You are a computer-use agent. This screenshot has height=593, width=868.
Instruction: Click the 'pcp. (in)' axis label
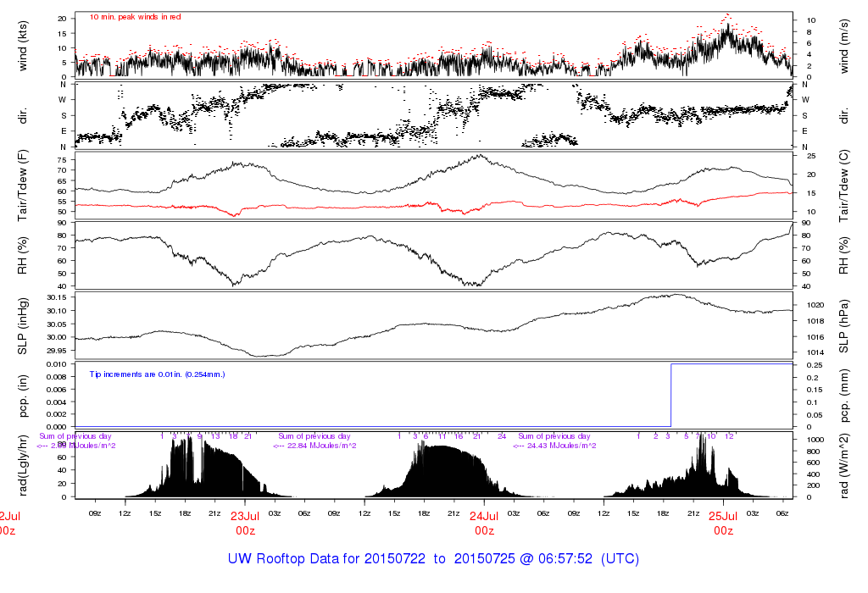(23, 396)
